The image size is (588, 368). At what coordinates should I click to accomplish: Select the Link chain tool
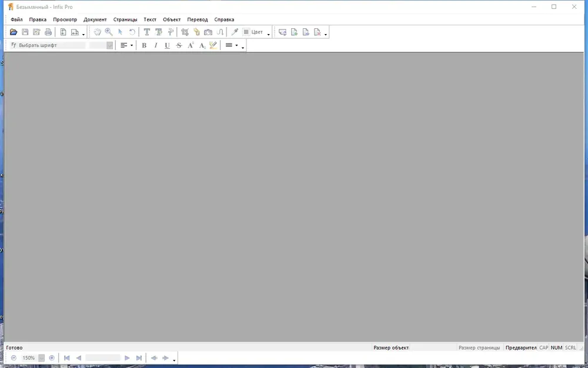196,32
